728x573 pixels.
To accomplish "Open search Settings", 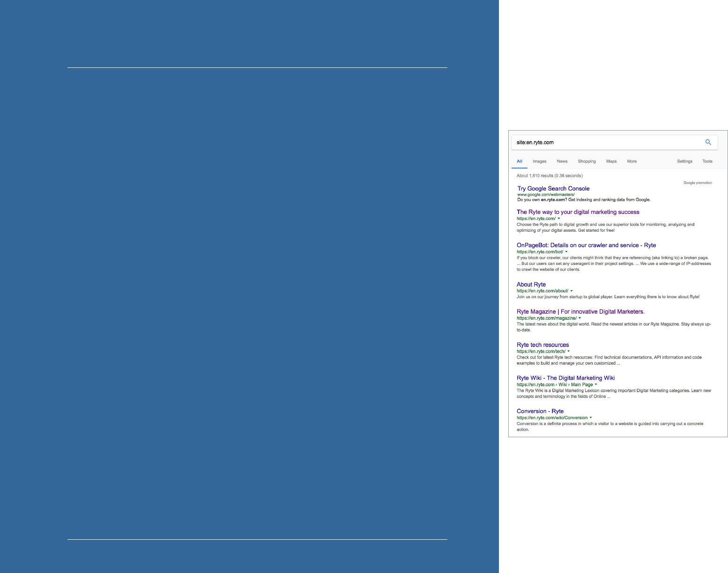I will pyautogui.click(x=684, y=161).
